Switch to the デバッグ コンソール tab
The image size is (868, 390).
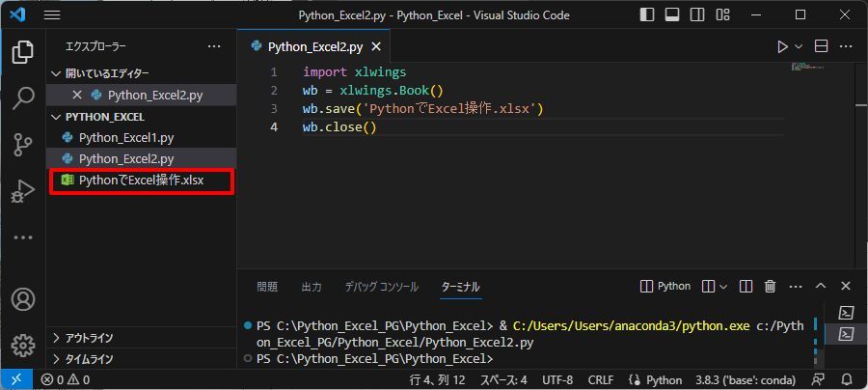382,287
